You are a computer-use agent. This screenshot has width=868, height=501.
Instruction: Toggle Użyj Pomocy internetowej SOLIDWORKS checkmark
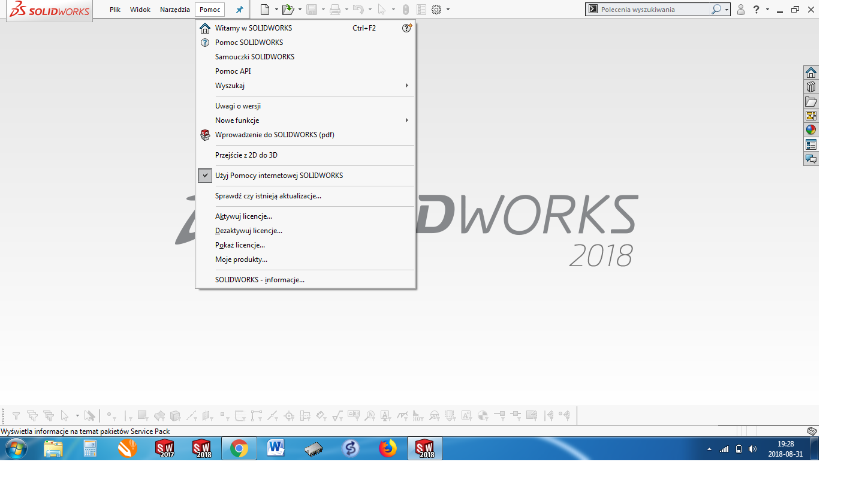(206, 176)
